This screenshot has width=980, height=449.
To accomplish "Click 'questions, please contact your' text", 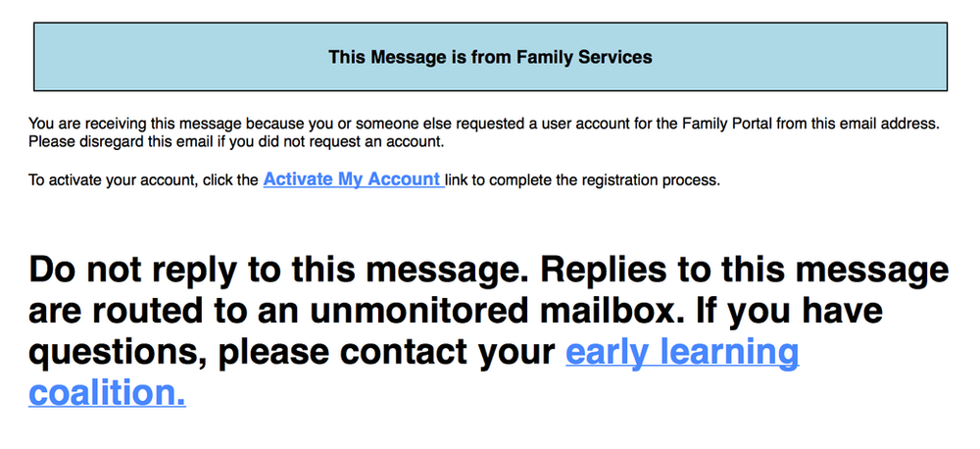I will [x=292, y=353].
